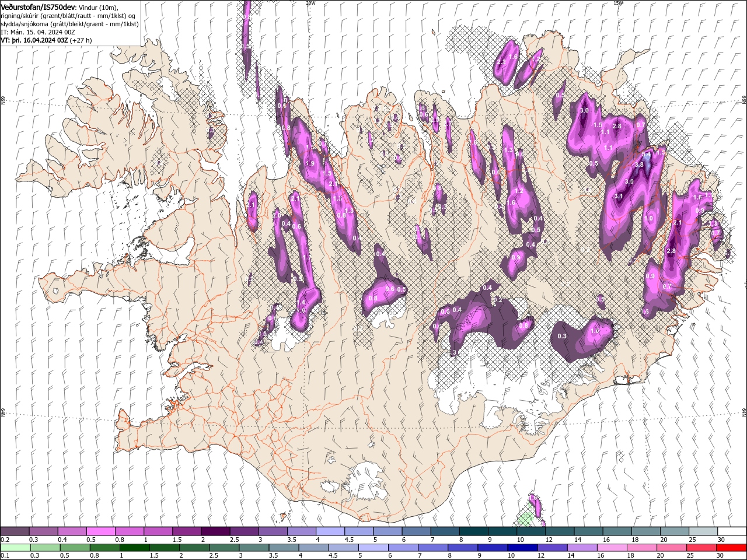Click the white 30 mm snow legend swatch
The image size is (747, 560).
click(732, 531)
